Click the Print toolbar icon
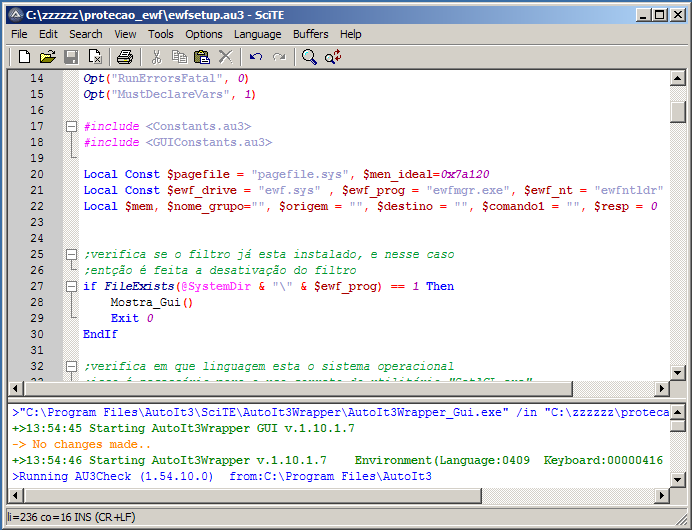692x530 pixels. 125,56
